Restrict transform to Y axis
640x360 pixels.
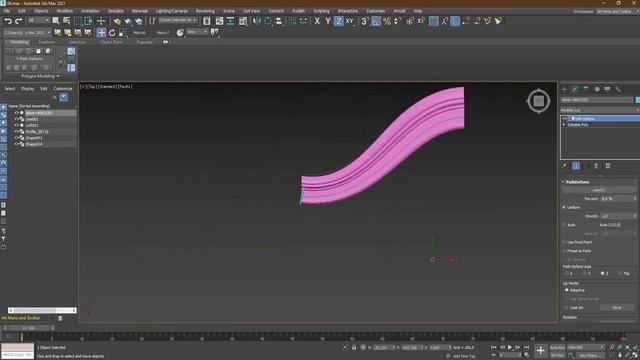click(328, 21)
